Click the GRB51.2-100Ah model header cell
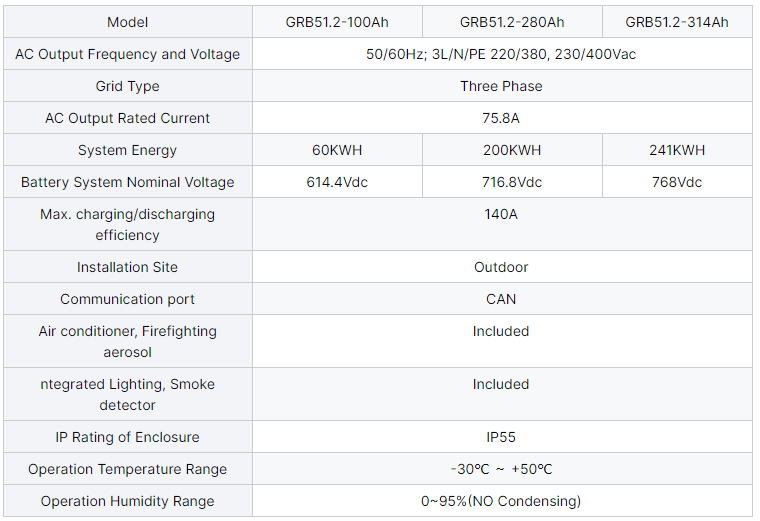This screenshot has width=760, height=521. pos(337,22)
